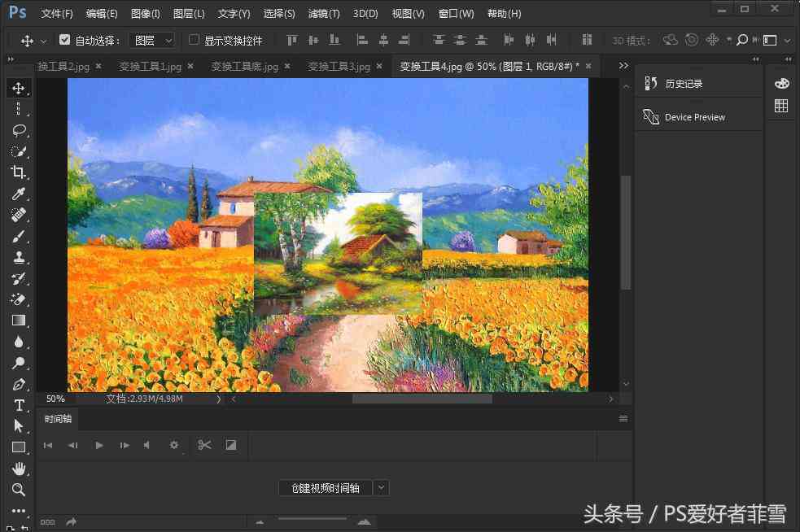Click the render video arrow icon
800x532 pixels.
pyautogui.click(x=72, y=521)
